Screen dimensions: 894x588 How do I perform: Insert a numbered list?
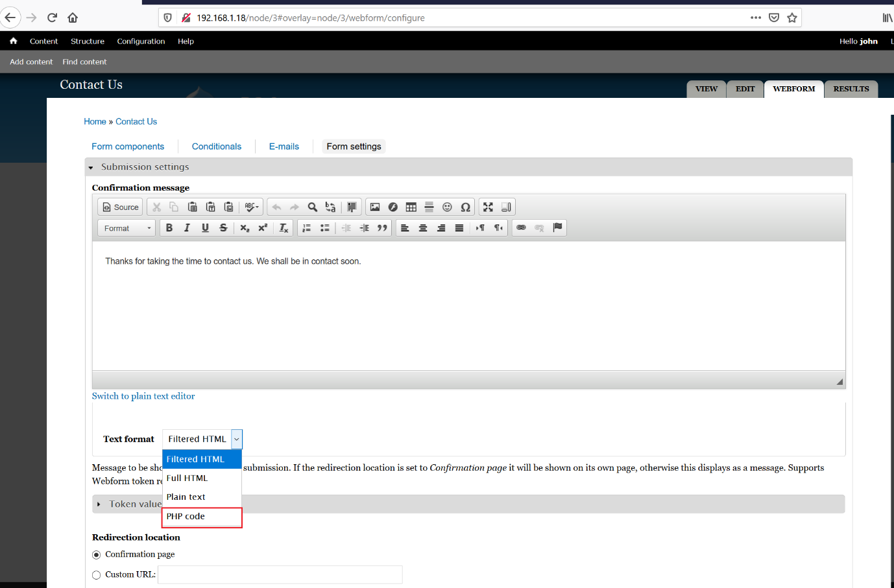point(307,228)
